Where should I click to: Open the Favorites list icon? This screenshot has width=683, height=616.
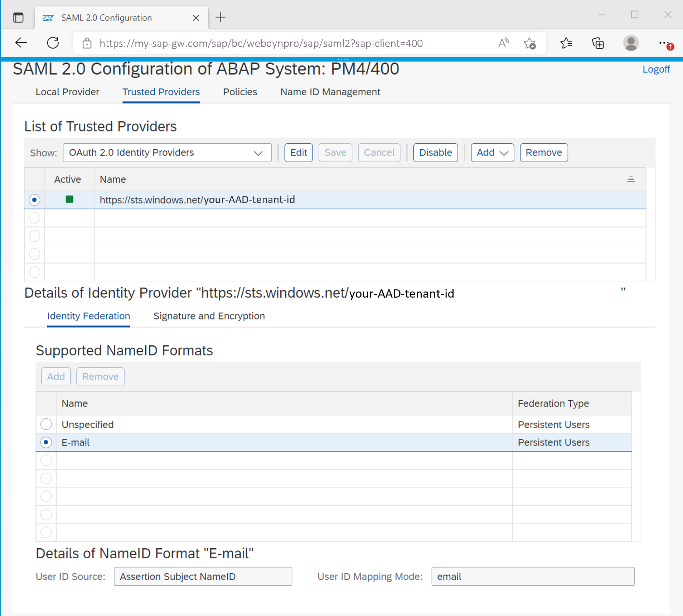(566, 43)
